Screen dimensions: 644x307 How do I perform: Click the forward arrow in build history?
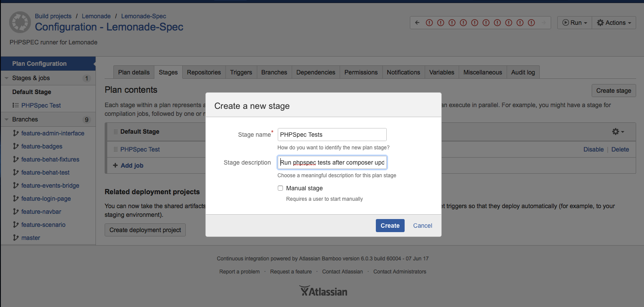coord(543,23)
